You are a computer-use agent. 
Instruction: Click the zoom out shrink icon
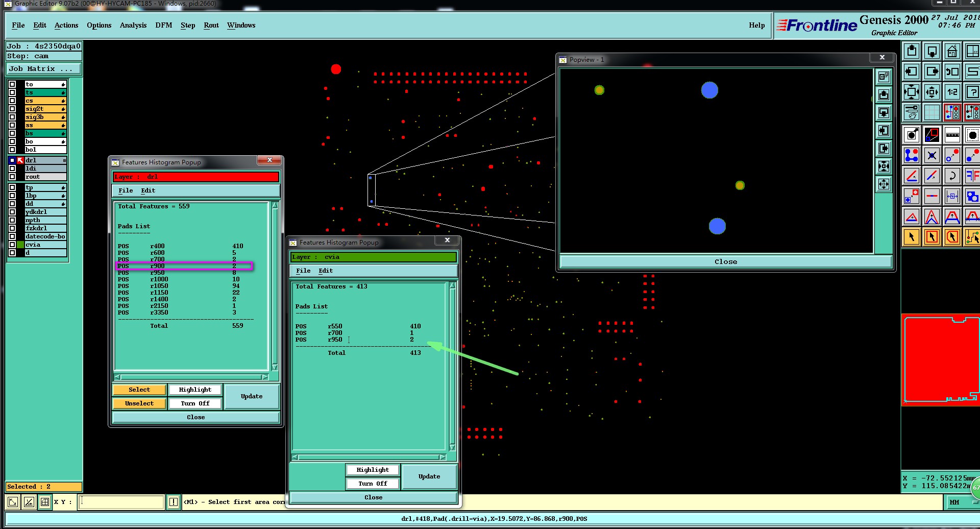coord(932,92)
